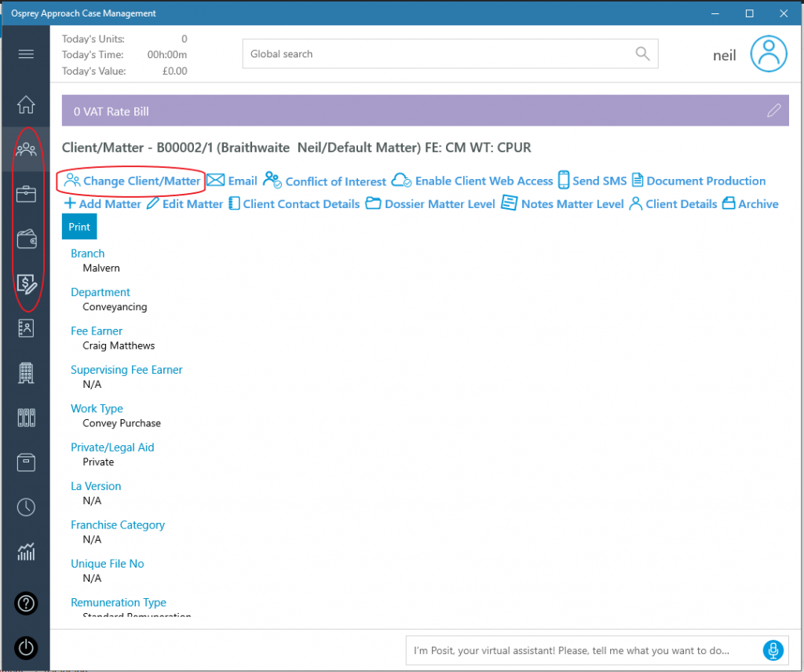The image size is (804, 672).
Task: Click the pencil edit icon on VAT banner
Action: coord(773,110)
